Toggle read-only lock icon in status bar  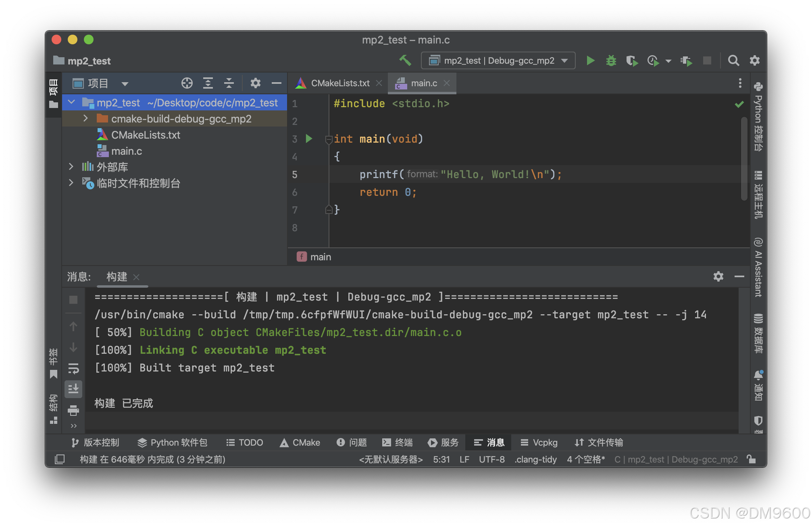point(751,459)
